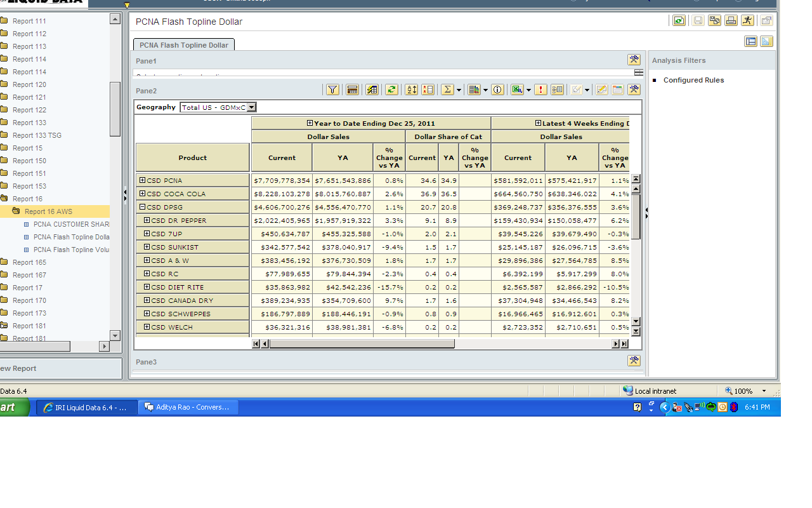The width and height of the screenshot is (812, 508).
Task: Refresh Pane2 data with green arrows icon
Action: pos(391,90)
